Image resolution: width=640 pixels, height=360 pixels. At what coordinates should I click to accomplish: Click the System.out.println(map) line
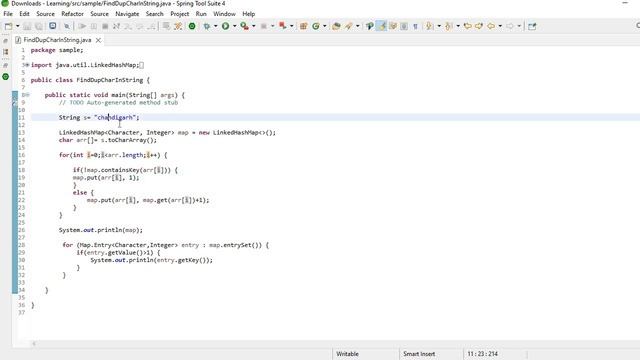[x=100, y=230]
